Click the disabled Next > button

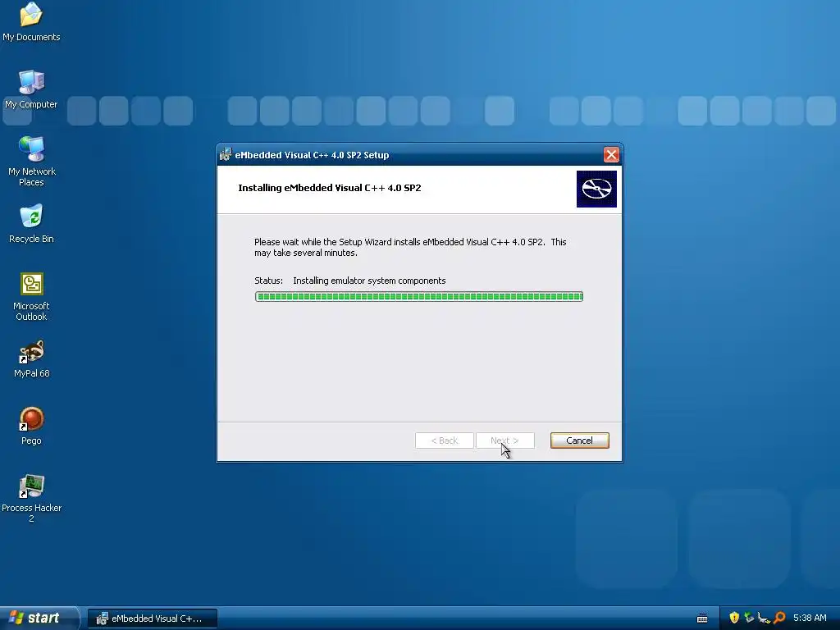point(505,441)
